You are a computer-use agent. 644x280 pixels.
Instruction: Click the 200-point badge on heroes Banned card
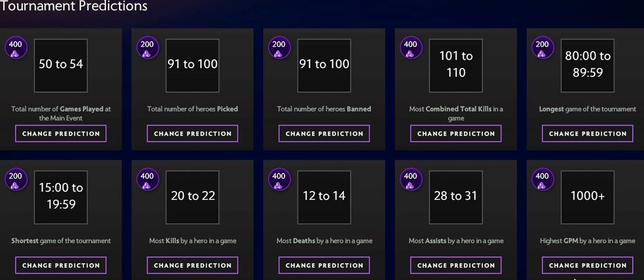(x=279, y=48)
